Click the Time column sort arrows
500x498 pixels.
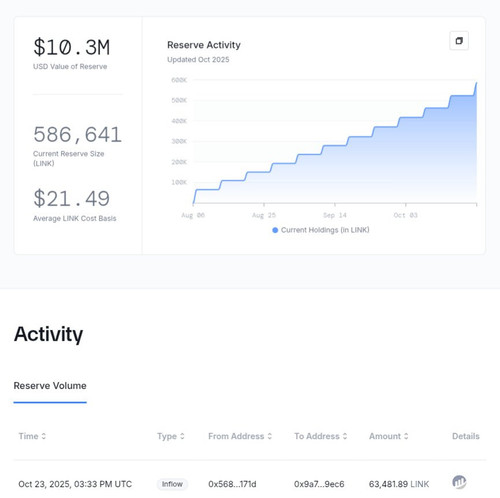[x=44, y=436]
